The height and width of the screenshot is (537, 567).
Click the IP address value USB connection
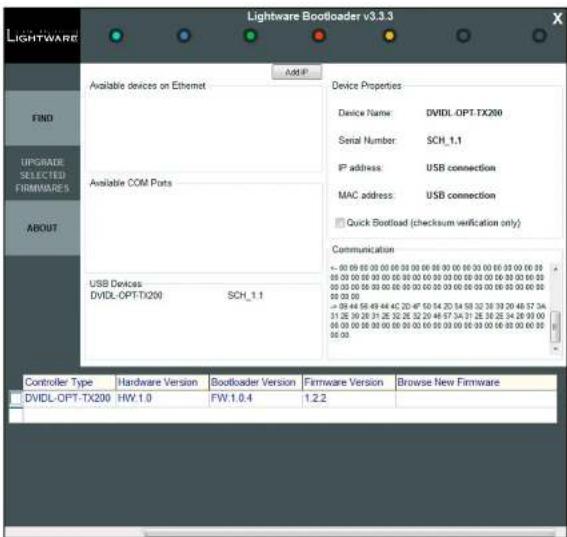pos(461,168)
